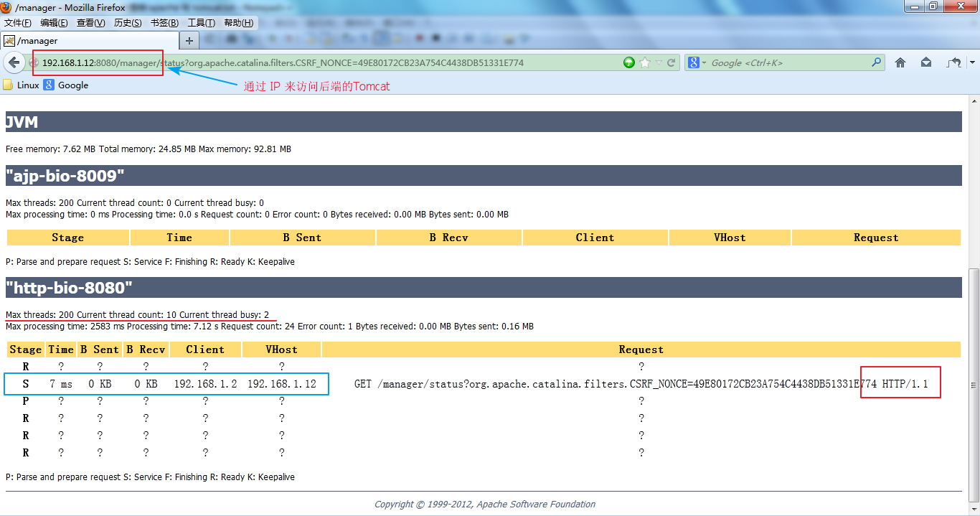The height and width of the screenshot is (516, 980).
Task: Click the "Max threads: 200 Current thread count: 10" line
Action: click(138, 314)
